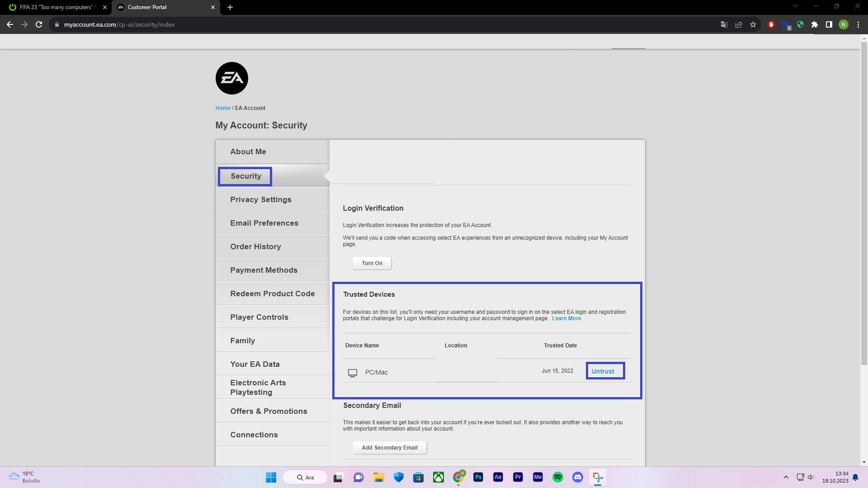This screenshot has height=488, width=868.
Task: Open the Xbox app from the taskbar
Action: (439, 477)
